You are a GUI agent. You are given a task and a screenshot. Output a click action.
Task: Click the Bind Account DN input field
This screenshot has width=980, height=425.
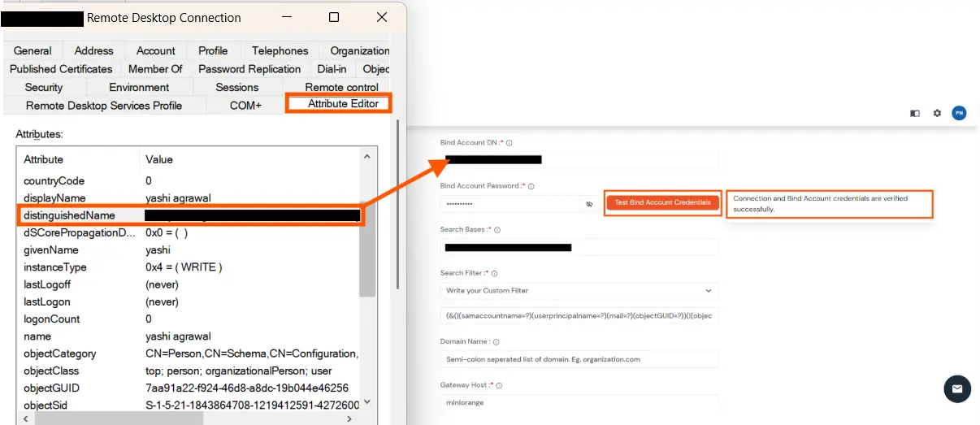(579, 160)
